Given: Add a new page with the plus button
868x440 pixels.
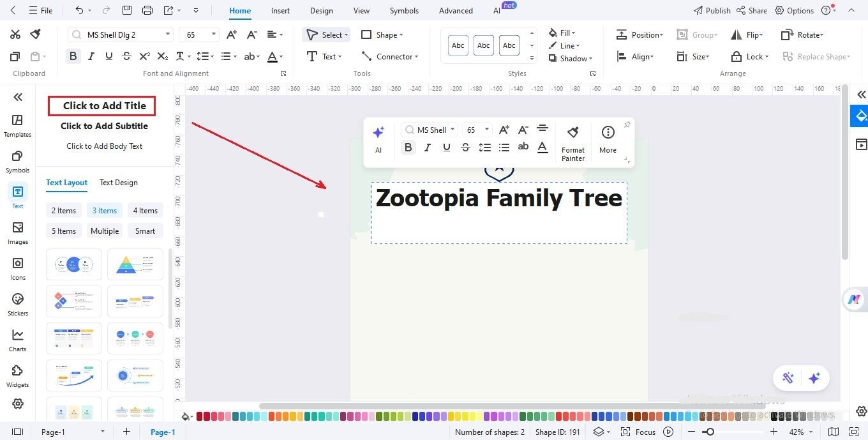Looking at the screenshot, I should (x=126, y=432).
